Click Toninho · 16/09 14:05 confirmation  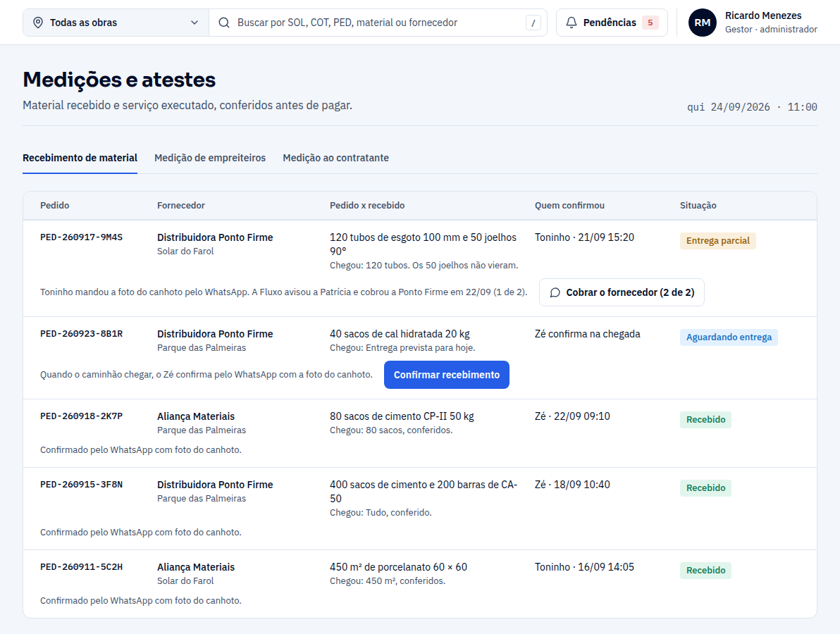click(584, 567)
